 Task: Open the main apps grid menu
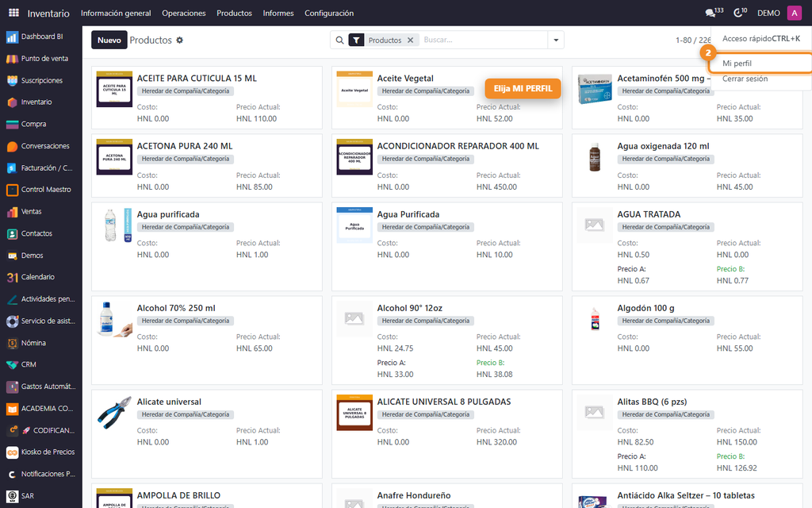(x=14, y=13)
